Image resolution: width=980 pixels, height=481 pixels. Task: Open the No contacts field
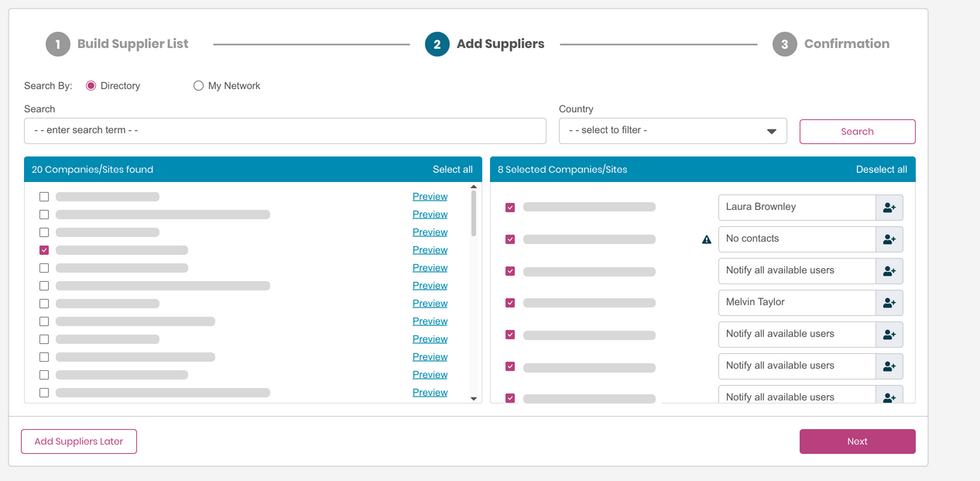tap(797, 239)
